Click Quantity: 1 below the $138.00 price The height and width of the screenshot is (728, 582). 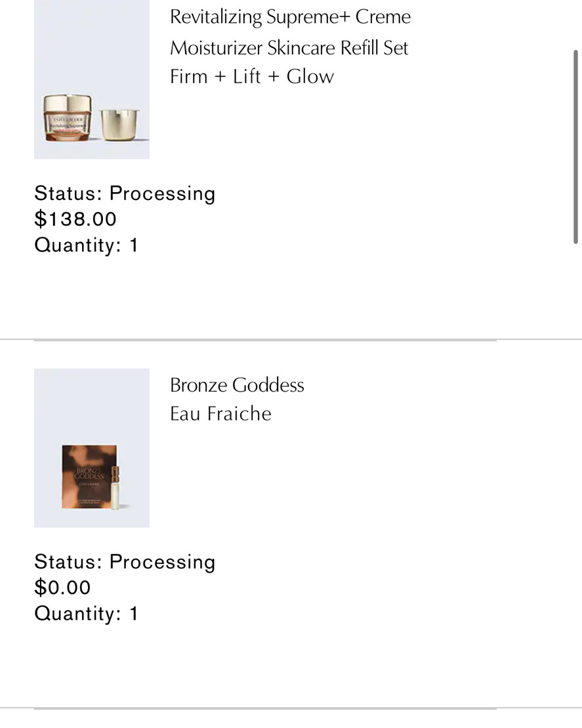[86, 245]
